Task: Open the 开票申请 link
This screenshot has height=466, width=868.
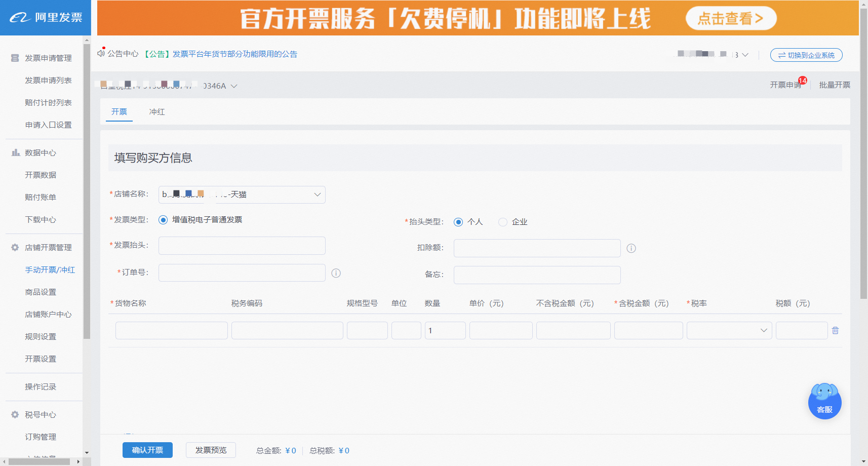Action: (x=785, y=85)
